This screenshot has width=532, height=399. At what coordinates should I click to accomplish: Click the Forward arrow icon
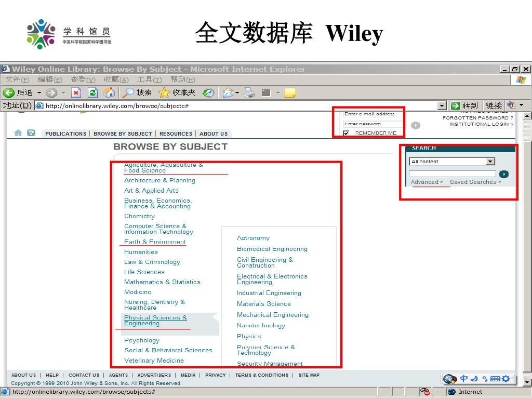point(51,92)
